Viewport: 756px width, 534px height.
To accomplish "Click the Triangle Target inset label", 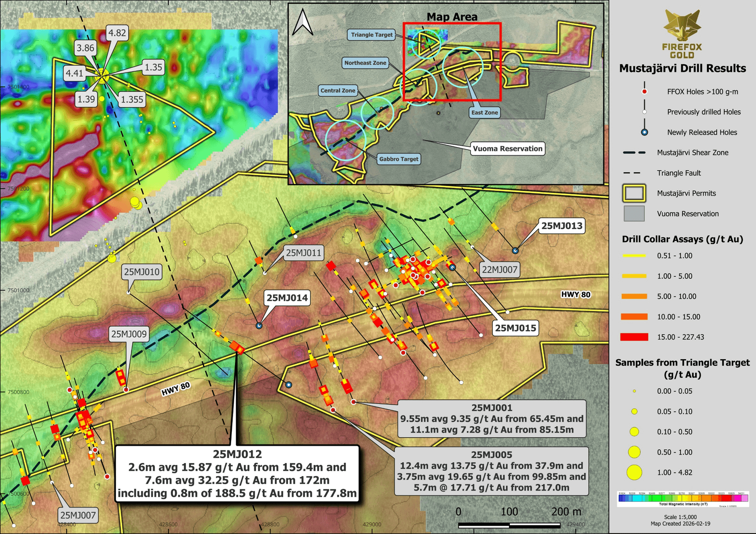I will (372, 35).
